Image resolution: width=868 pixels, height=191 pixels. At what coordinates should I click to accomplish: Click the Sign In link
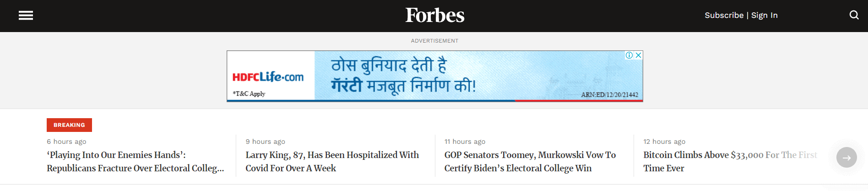[764, 15]
